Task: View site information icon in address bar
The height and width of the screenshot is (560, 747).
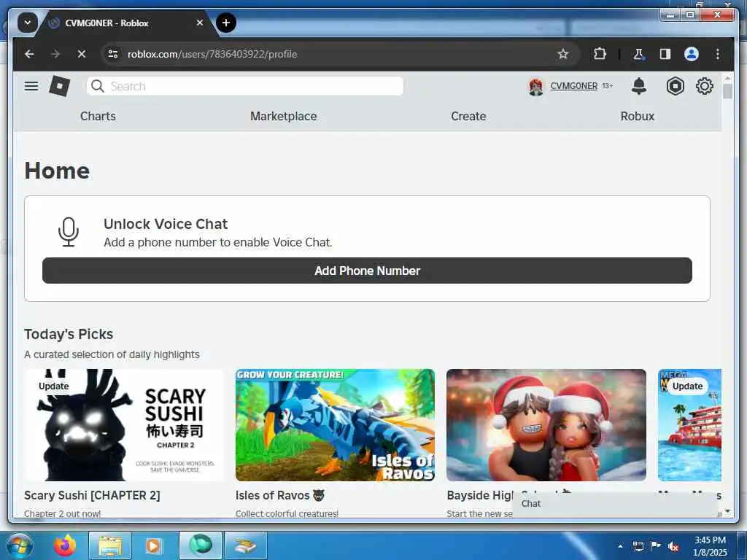Action: (113, 54)
